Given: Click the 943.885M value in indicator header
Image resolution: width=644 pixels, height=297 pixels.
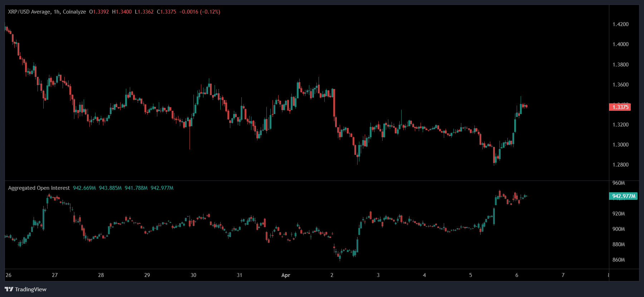Looking at the screenshot, I should coord(110,188).
